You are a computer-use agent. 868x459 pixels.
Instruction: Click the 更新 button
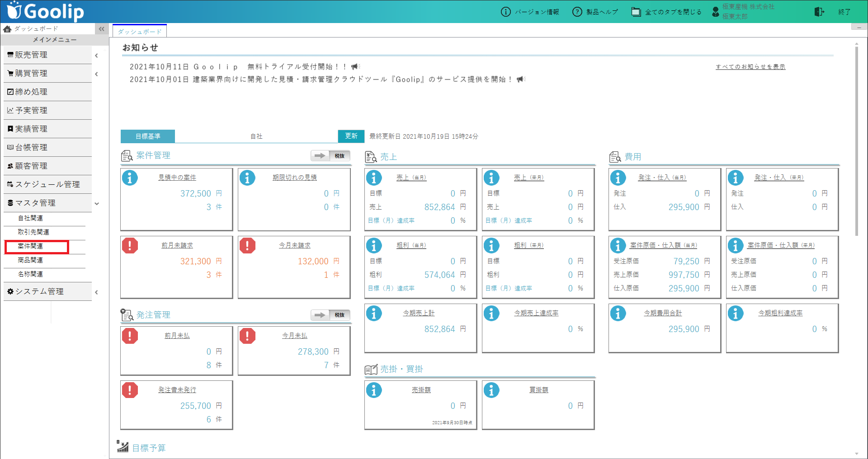(351, 136)
